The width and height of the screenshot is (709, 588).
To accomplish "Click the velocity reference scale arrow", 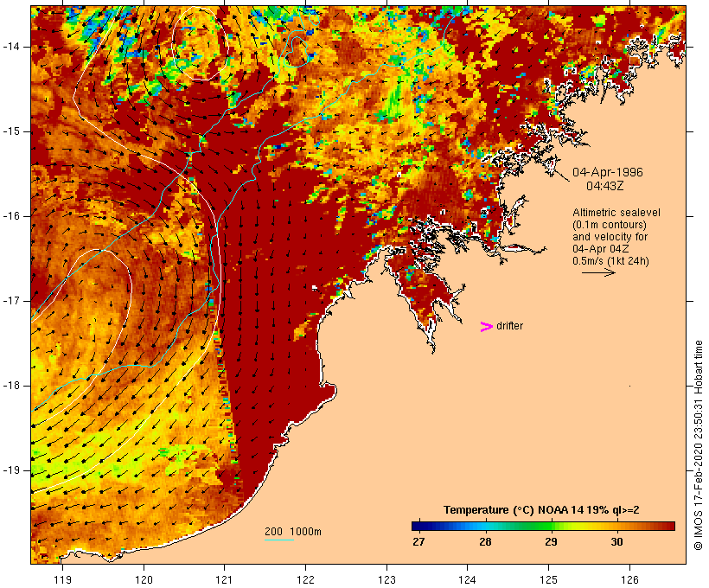I will pyautogui.click(x=598, y=272).
